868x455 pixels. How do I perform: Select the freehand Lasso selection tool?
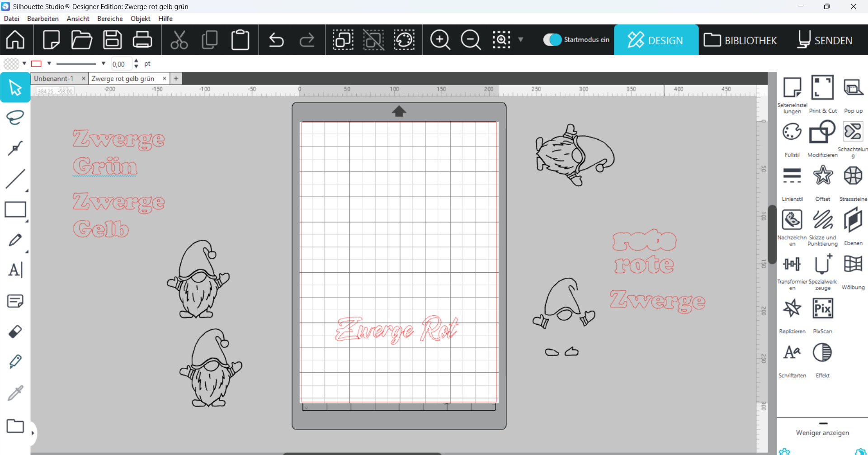point(15,118)
